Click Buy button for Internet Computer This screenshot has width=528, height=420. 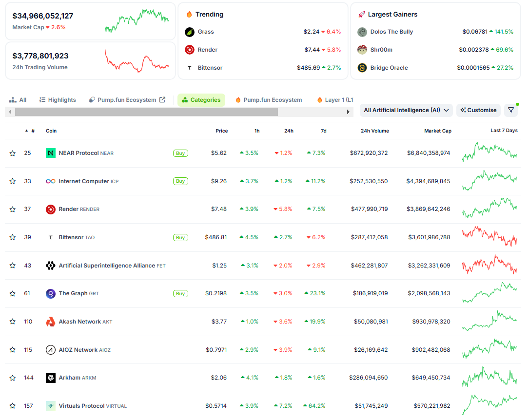180,181
